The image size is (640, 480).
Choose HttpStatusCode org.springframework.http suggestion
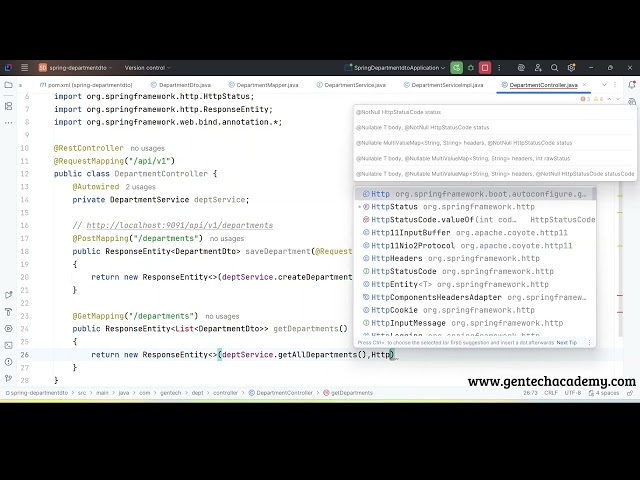point(475,271)
